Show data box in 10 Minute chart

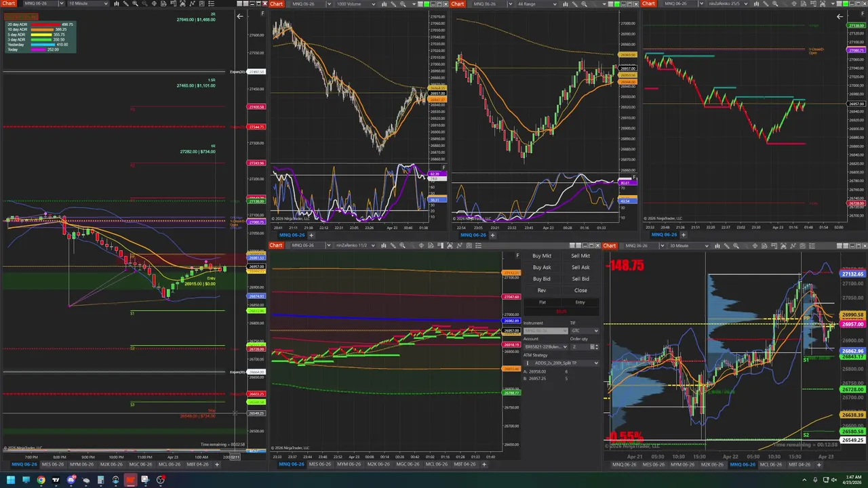tap(163, 4)
